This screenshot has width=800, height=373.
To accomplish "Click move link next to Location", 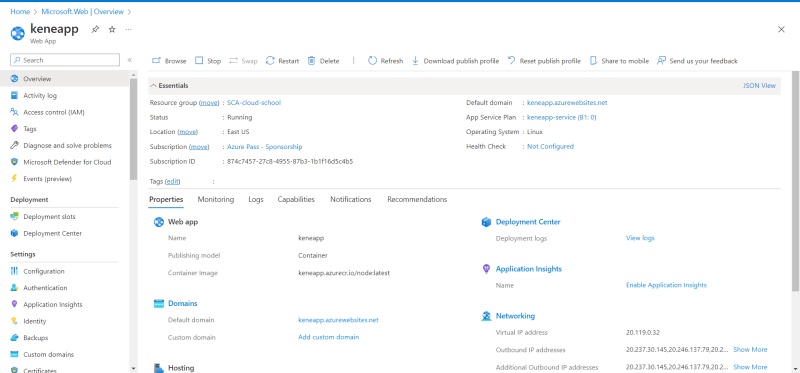I will 187,132.
